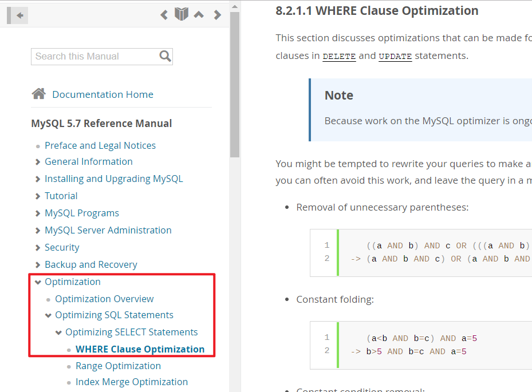The height and width of the screenshot is (392, 532).
Task: Open Preface and Legal Notices
Action: [x=100, y=145]
